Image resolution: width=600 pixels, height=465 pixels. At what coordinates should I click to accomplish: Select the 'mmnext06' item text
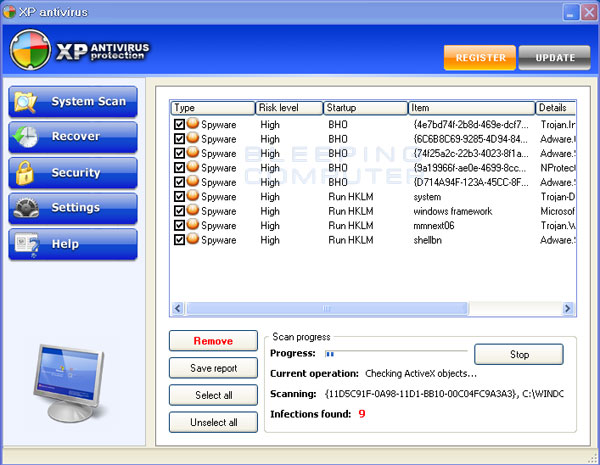tap(434, 225)
